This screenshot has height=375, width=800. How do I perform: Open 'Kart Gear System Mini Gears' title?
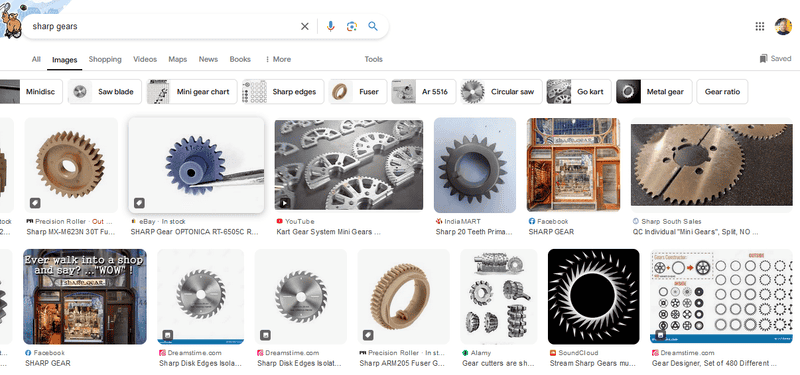tap(329, 232)
